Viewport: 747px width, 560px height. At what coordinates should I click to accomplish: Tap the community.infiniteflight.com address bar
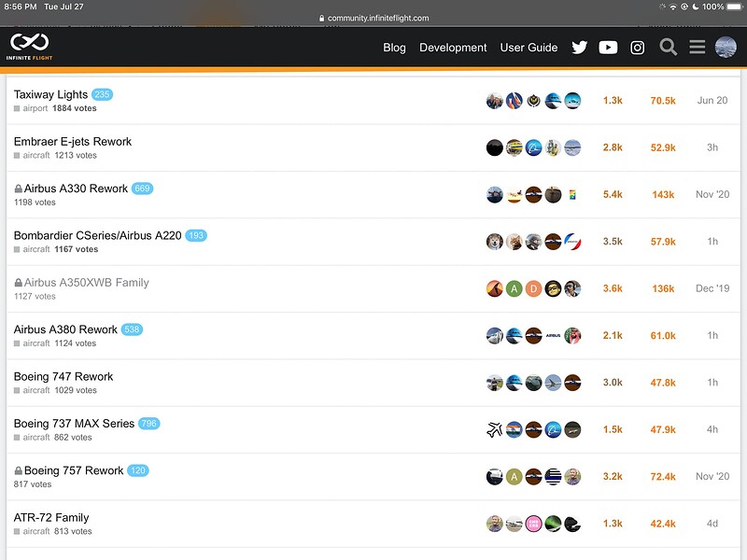coord(374,18)
